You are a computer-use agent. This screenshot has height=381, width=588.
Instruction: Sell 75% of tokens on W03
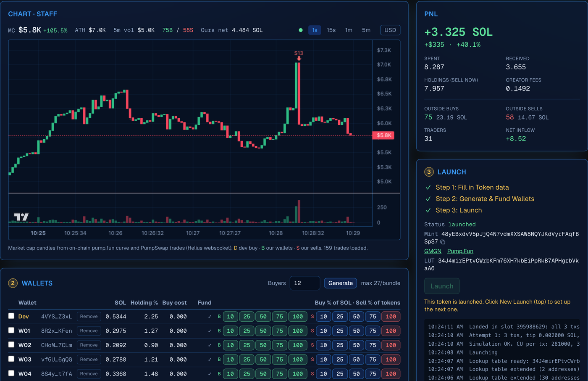pos(373,360)
